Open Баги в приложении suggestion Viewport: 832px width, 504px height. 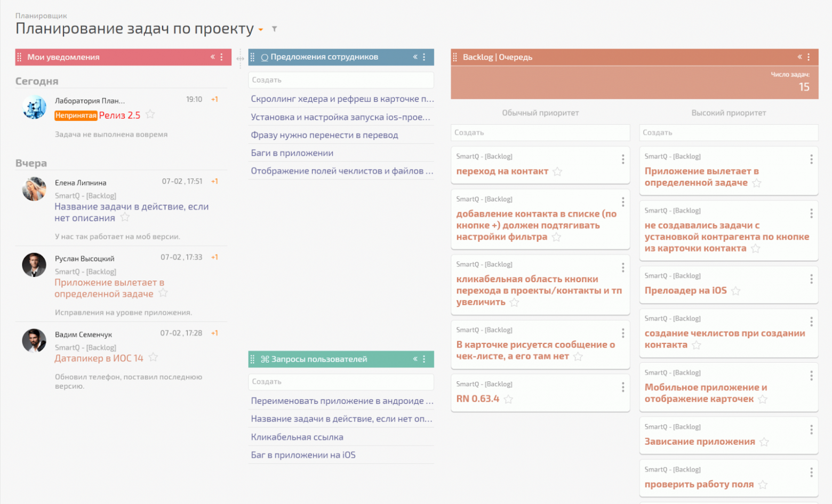[292, 153]
